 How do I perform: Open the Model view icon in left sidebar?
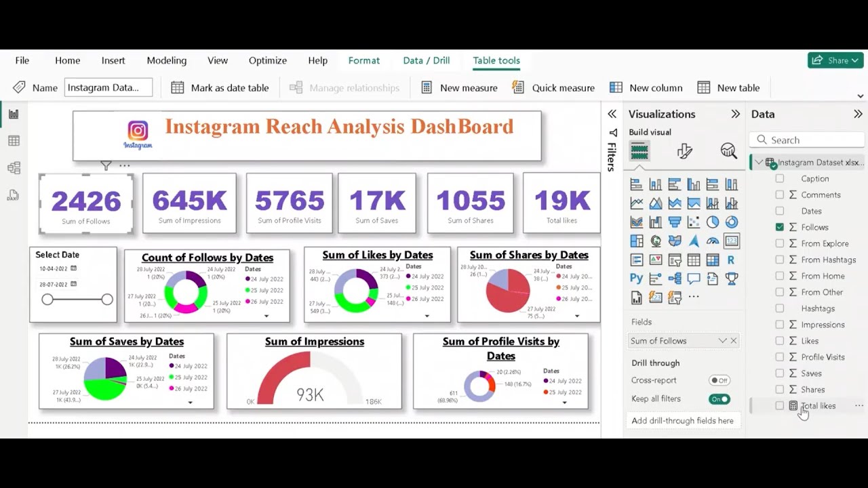14,168
